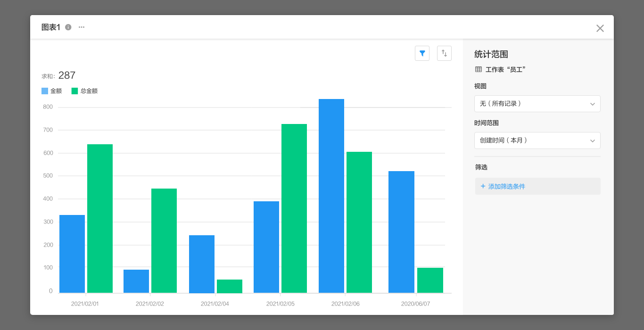Open the three-dot more options menu
Viewport: 644px width, 330px height.
point(82,27)
